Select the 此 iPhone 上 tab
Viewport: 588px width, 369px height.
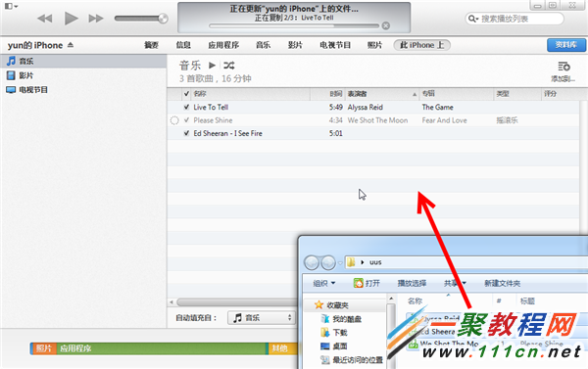coord(421,45)
